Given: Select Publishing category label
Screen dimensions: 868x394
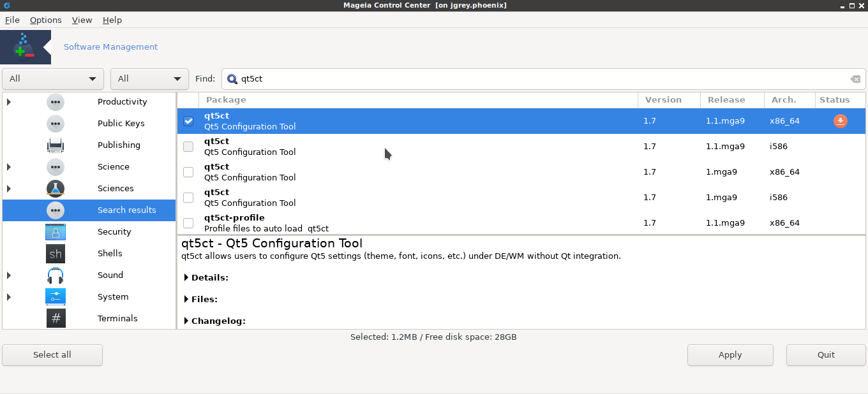Looking at the screenshot, I should coord(119,145).
